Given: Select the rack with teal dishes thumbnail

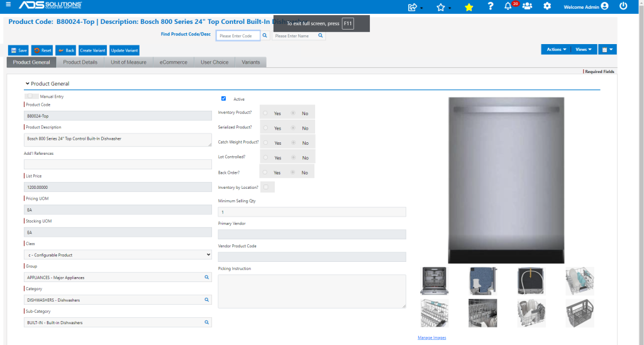Looking at the screenshot, I should click(579, 280).
